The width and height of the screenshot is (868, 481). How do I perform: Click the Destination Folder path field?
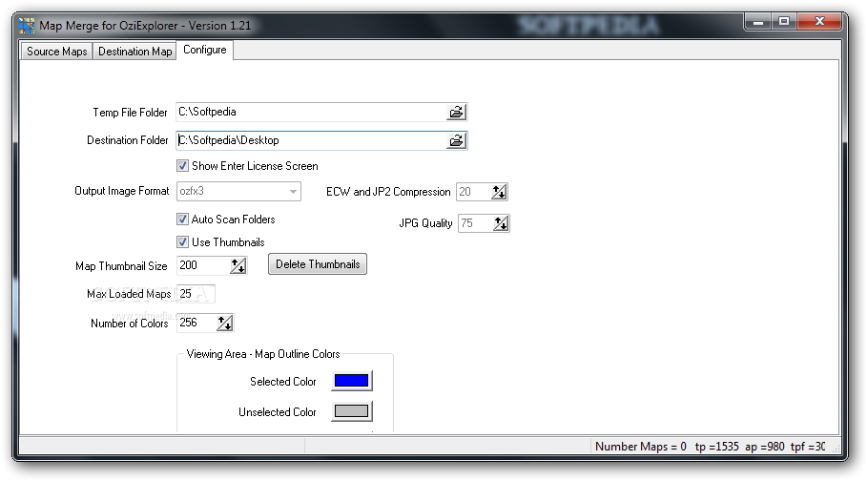(x=311, y=140)
